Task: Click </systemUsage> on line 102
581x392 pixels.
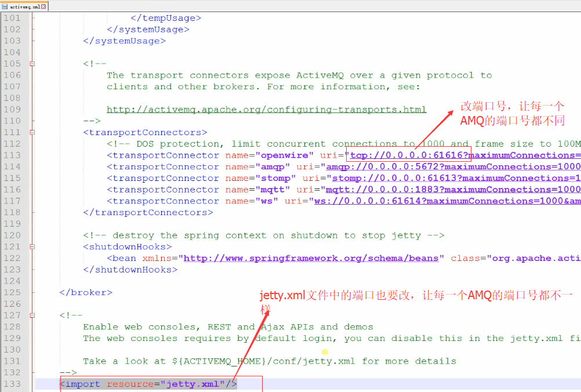Action: point(148,30)
